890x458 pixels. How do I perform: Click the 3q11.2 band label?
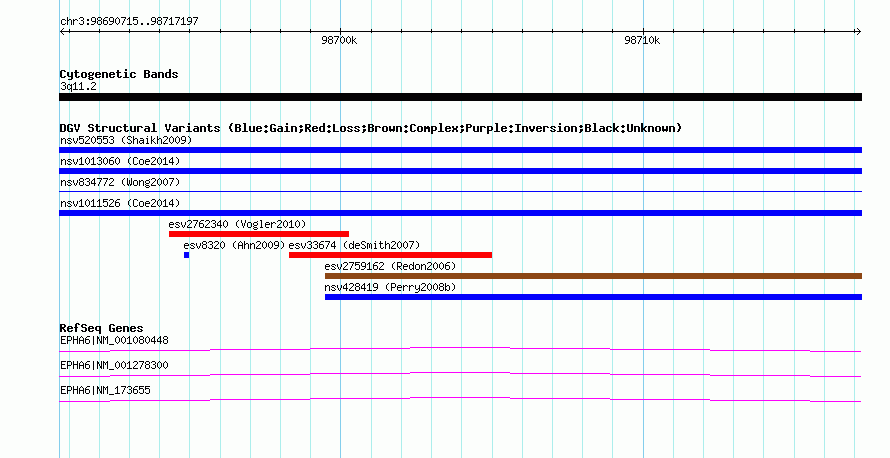click(78, 86)
